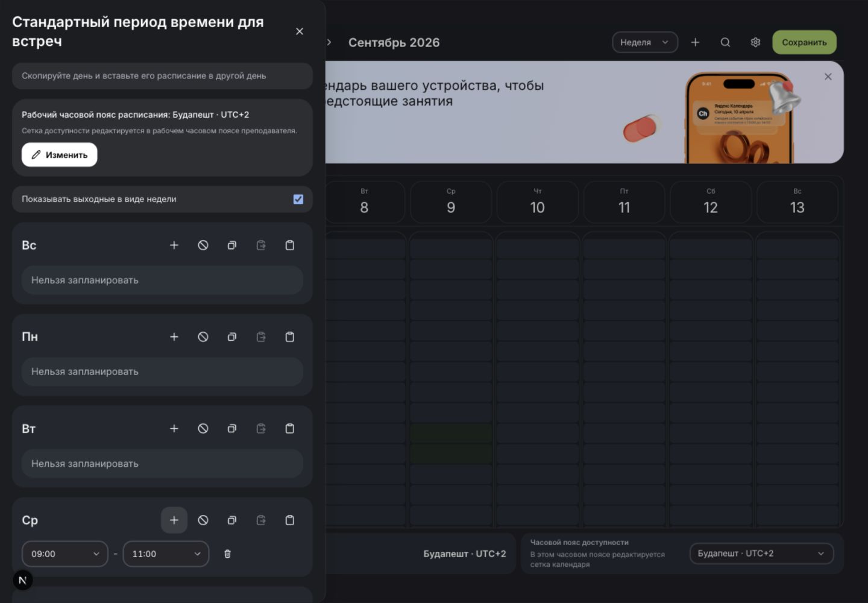The height and width of the screenshot is (603, 868).
Task: Open the Будапешт · UTC+2 availability timezone dropdown
Action: 761,553
